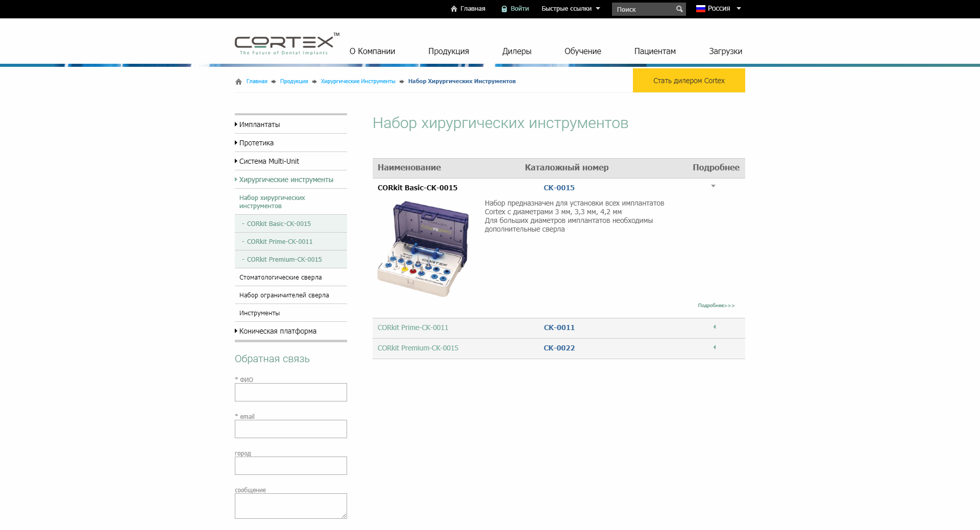Image resolution: width=980 pixels, height=530 pixels.
Task: Select Инструменты in the sidebar
Action: pyautogui.click(x=259, y=313)
